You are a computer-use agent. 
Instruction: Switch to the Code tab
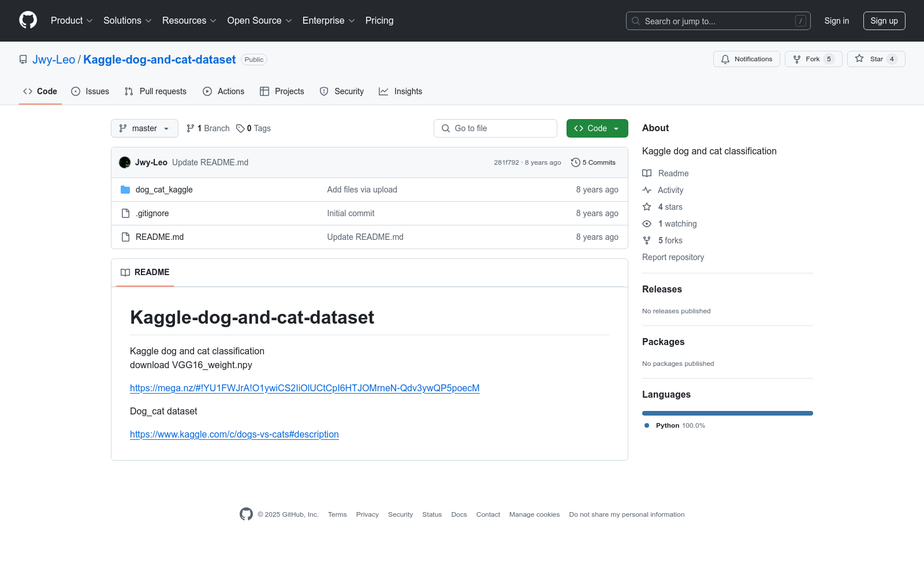coord(40,91)
